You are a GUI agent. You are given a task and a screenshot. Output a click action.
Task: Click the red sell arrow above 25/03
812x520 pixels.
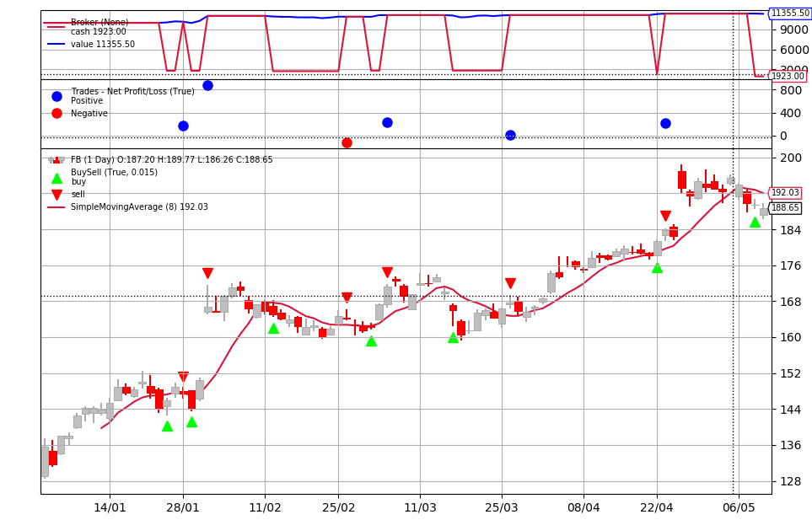tap(511, 282)
